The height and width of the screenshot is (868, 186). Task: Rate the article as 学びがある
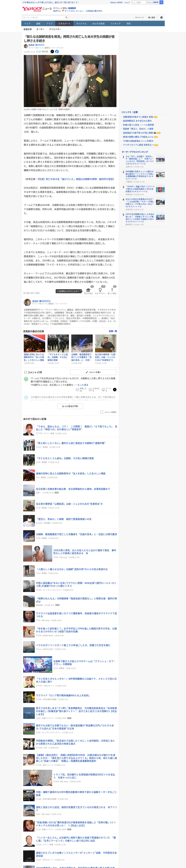pyautogui.click(x=89, y=291)
